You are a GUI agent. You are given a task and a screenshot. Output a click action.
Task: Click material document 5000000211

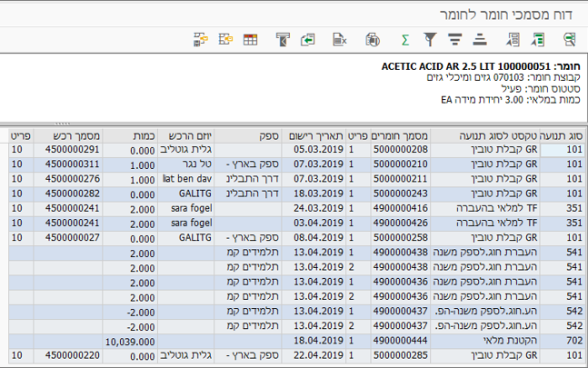[x=400, y=179]
